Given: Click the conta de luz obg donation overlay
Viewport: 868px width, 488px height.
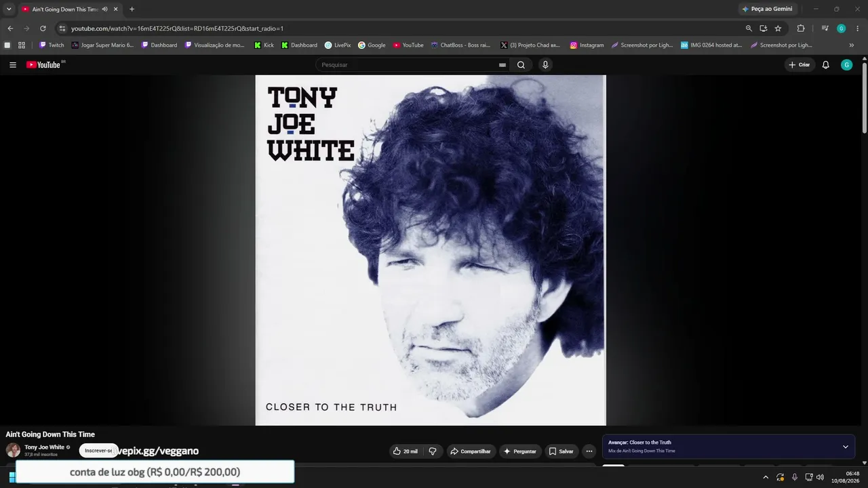Looking at the screenshot, I should [x=155, y=472].
